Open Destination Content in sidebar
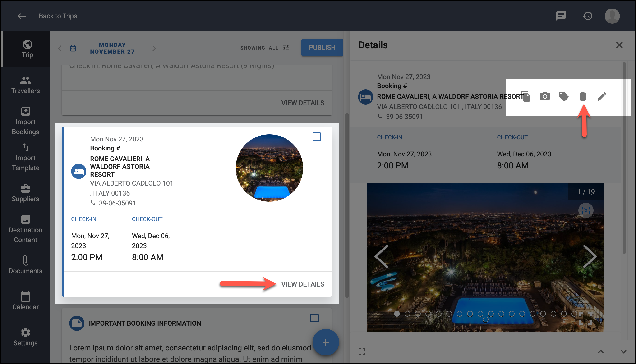Viewport: 636px width, 364px height. click(26, 229)
